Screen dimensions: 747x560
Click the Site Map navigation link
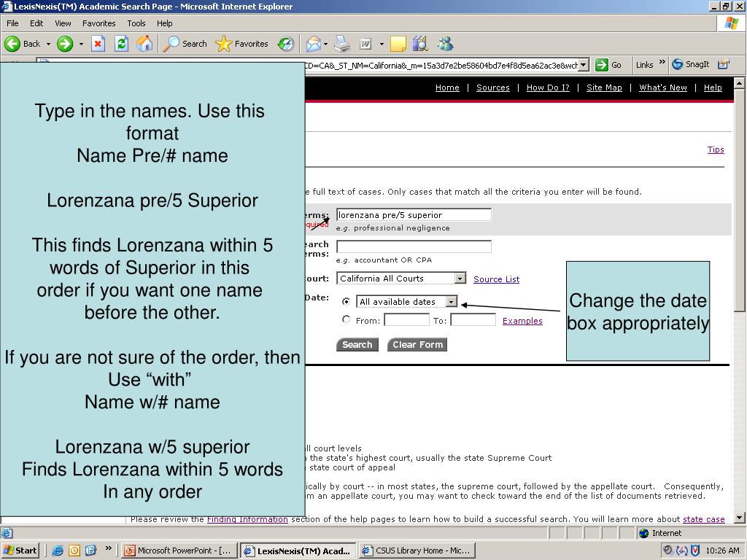[x=604, y=87]
